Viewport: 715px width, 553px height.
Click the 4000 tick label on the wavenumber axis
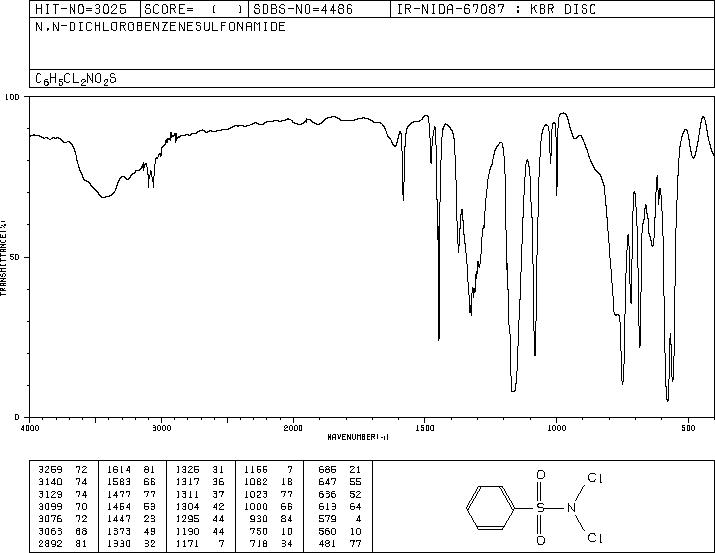click(x=30, y=428)
